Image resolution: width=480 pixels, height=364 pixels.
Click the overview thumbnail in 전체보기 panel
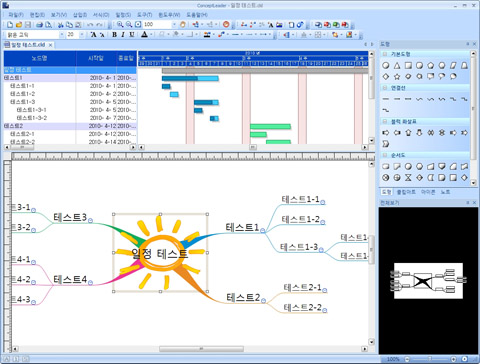pos(428,281)
